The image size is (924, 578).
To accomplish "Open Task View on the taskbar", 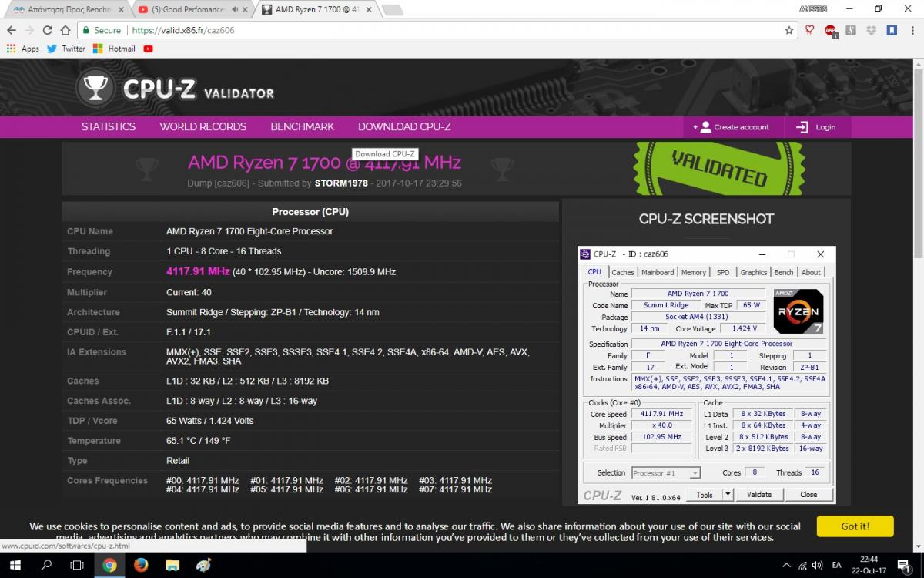I will pos(77,565).
